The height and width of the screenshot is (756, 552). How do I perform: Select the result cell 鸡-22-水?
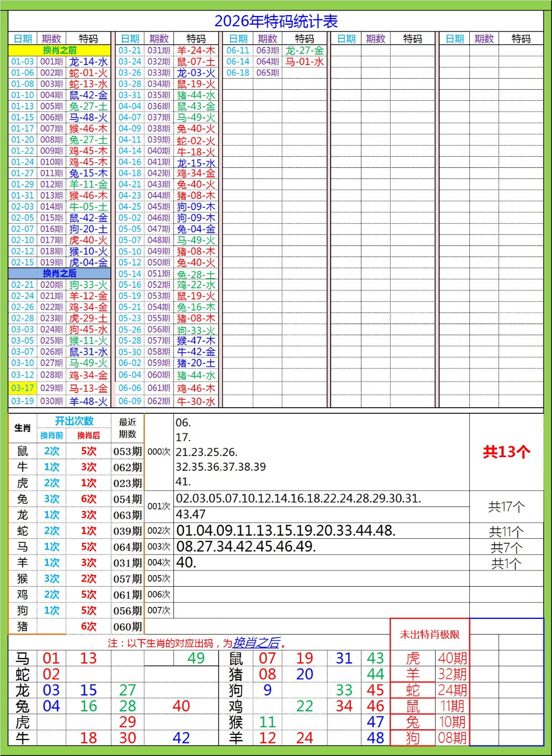196,285
